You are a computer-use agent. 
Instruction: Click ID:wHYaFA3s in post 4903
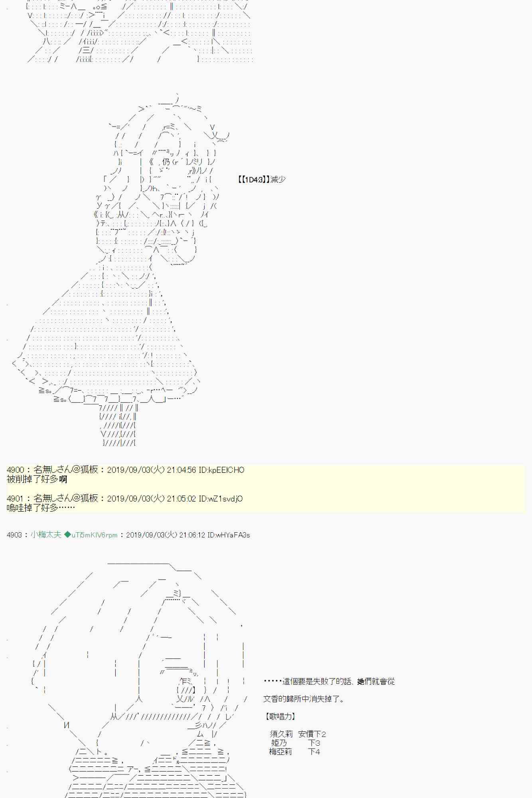point(229,535)
